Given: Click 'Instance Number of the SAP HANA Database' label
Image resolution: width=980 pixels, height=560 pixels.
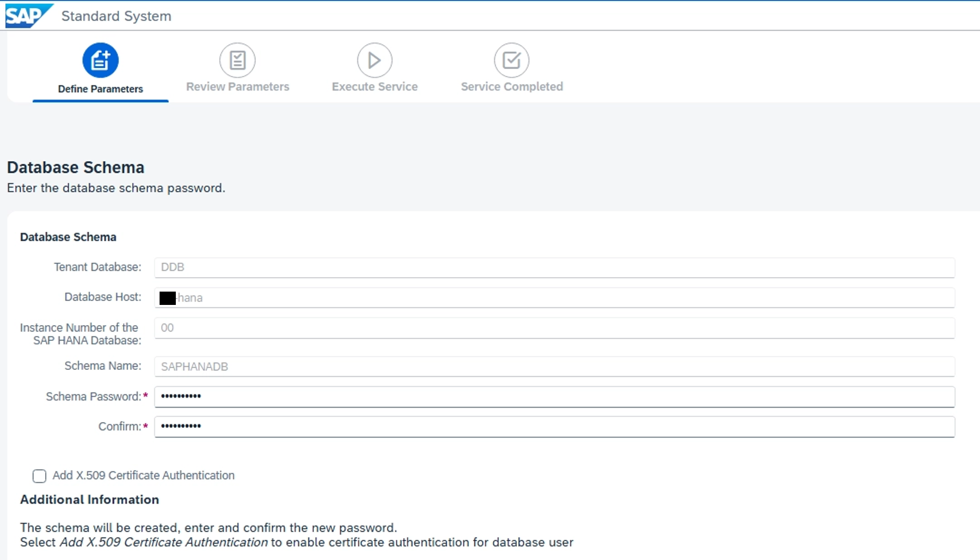Looking at the screenshot, I should [x=81, y=334].
